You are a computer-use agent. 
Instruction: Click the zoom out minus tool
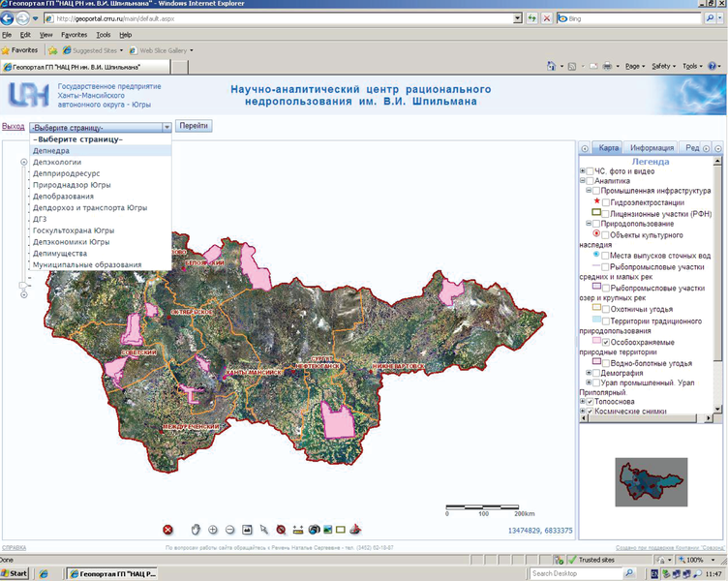229,530
